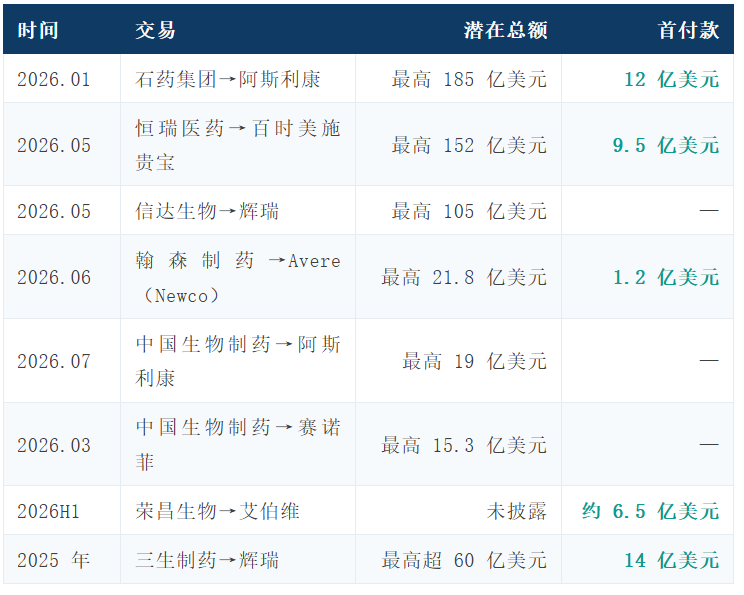Click the value 最高 105 亿美元
744x595 pixels.
tap(469, 211)
